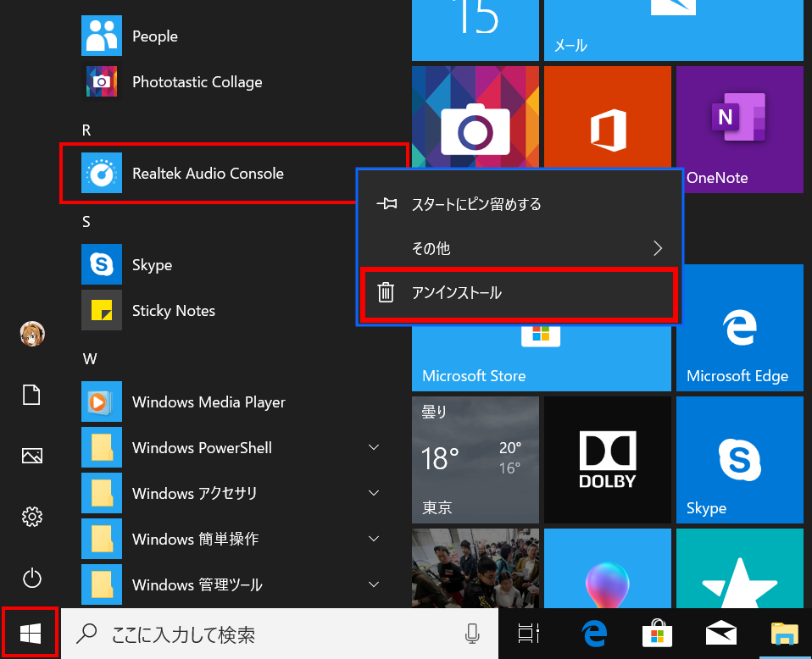Open the weather tile for 東京
The image size is (812, 659).
tap(476, 460)
